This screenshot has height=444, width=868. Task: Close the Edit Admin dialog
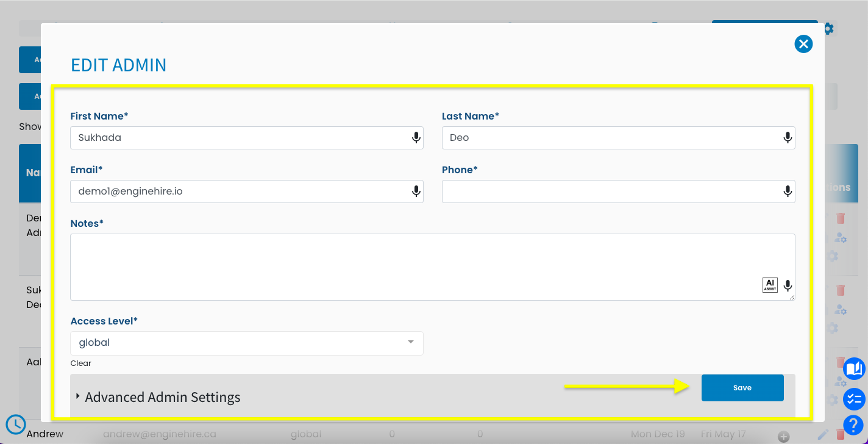coord(803,44)
